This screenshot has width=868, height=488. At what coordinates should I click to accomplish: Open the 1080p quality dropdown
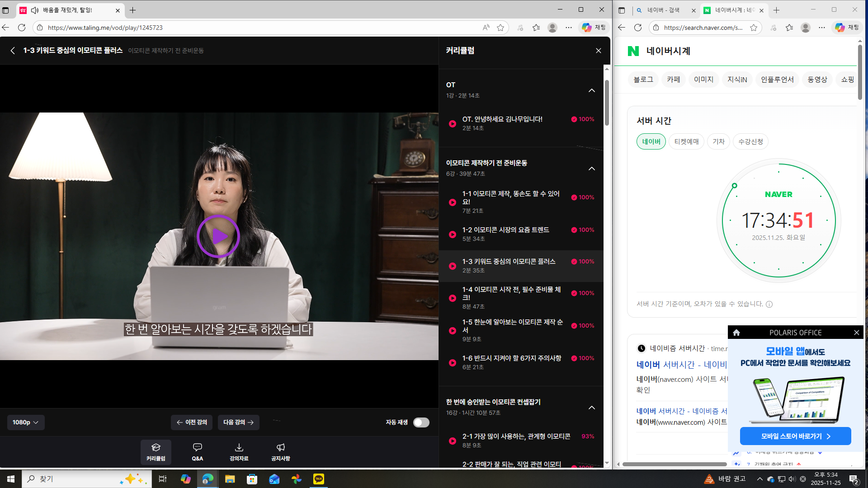click(x=25, y=422)
